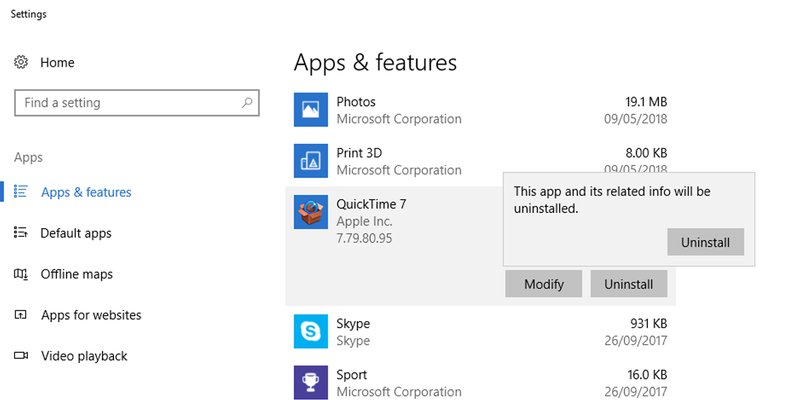
Task: Click Apple Inc. publisher text
Action: (364, 221)
